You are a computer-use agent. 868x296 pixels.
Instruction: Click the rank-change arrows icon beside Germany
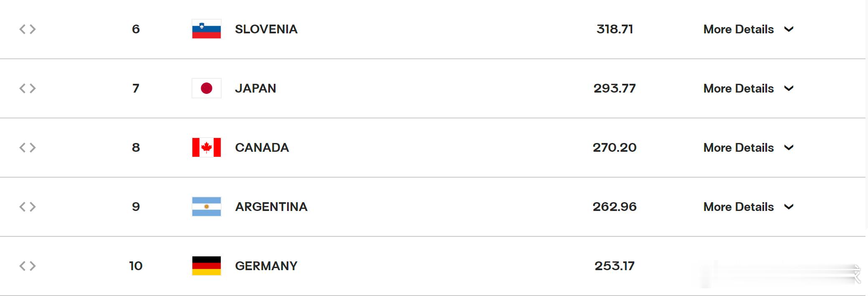tap(28, 266)
